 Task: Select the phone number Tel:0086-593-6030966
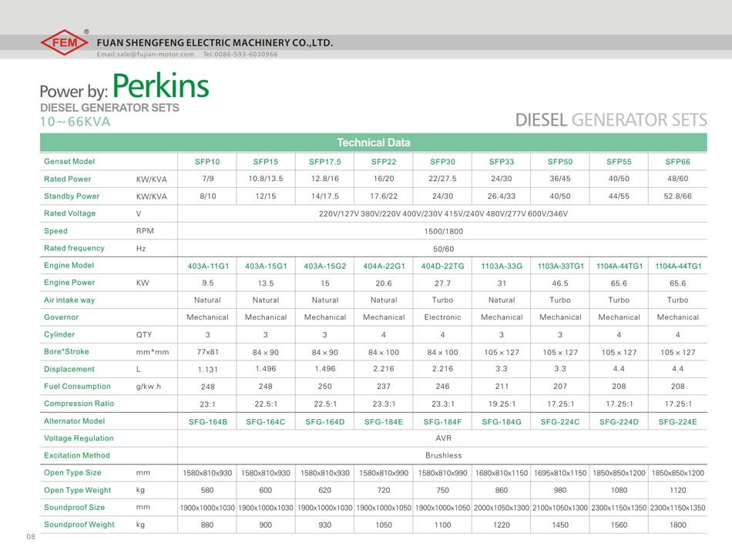pyautogui.click(x=240, y=54)
